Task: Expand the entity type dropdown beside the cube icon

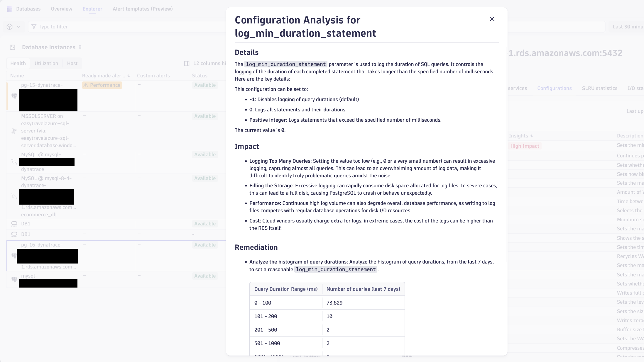Action: (18, 27)
